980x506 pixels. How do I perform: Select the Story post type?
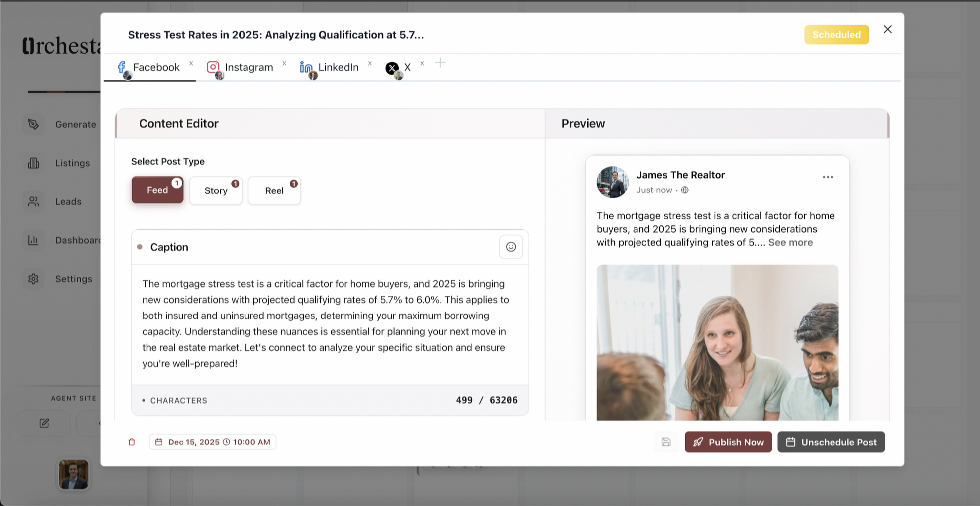(x=216, y=190)
